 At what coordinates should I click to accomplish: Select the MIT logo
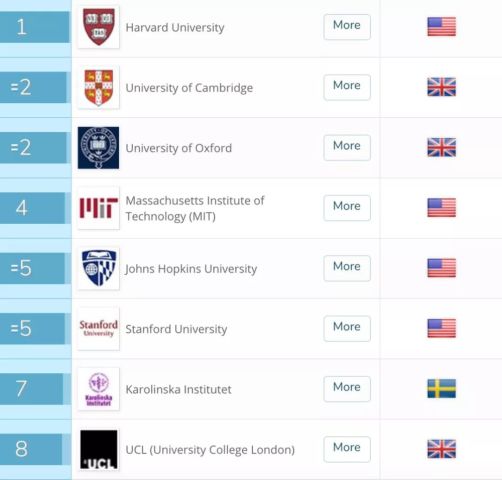click(x=98, y=208)
